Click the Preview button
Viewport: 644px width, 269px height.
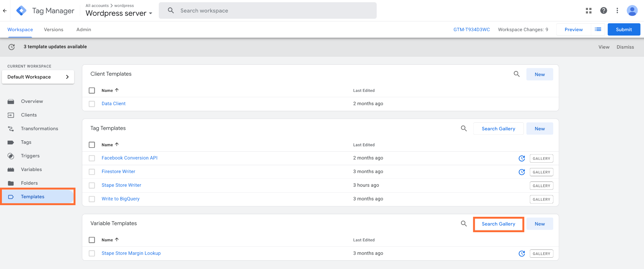[574, 29]
